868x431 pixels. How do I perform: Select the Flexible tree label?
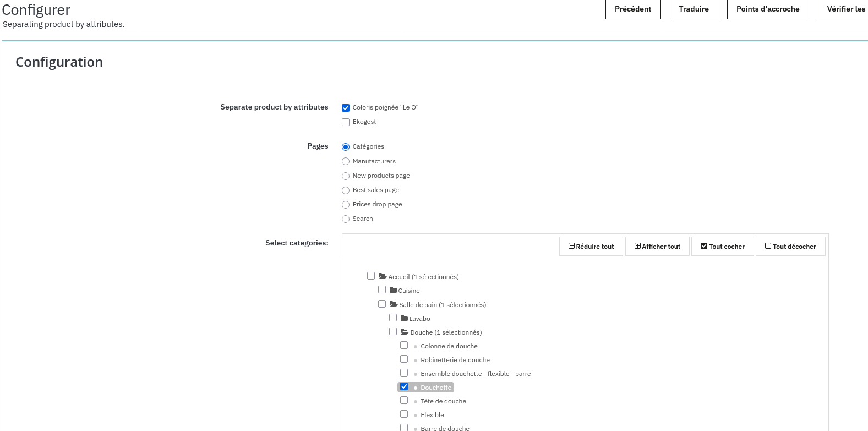[x=432, y=415]
